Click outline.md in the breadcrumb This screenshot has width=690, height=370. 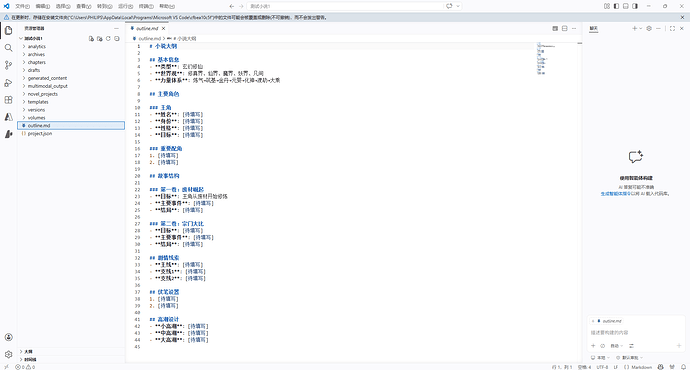tap(150, 39)
